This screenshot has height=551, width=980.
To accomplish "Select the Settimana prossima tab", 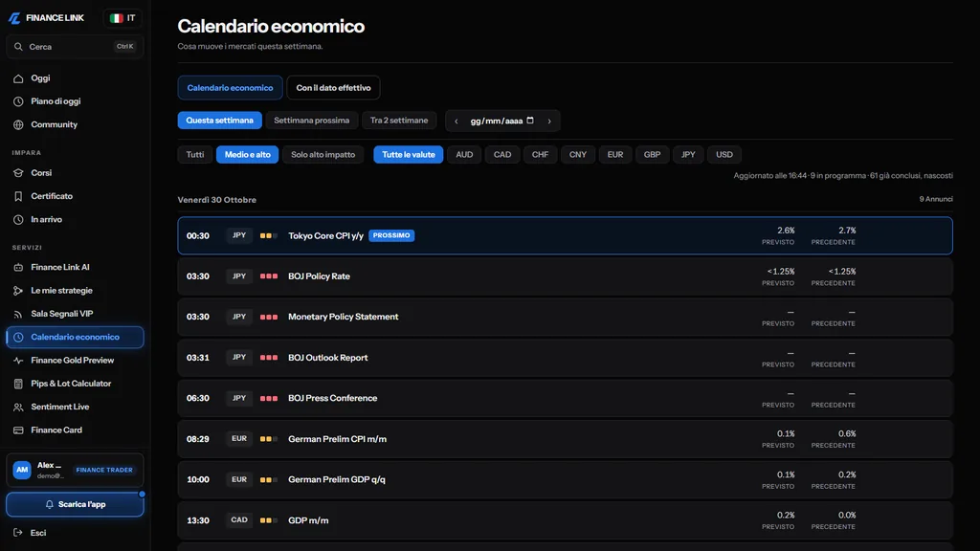I will (x=311, y=121).
